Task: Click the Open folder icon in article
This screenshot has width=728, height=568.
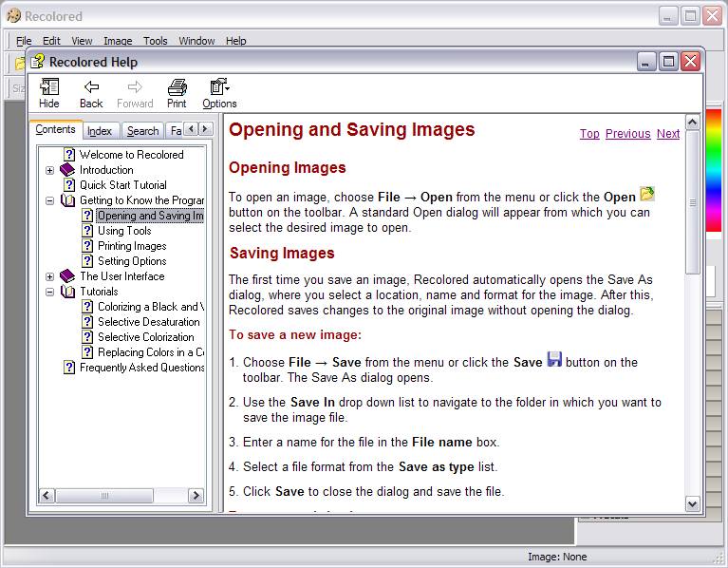Action: point(647,194)
